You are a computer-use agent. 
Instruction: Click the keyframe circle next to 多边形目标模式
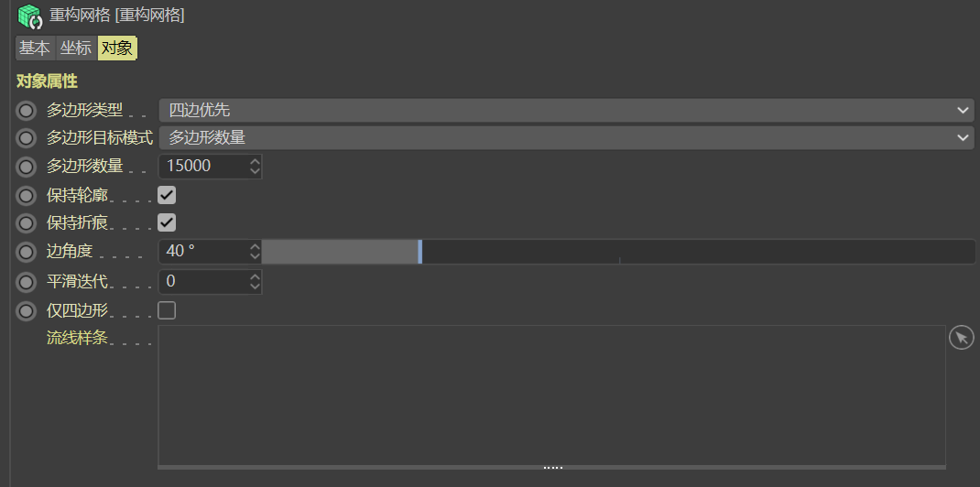pos(26,138)
